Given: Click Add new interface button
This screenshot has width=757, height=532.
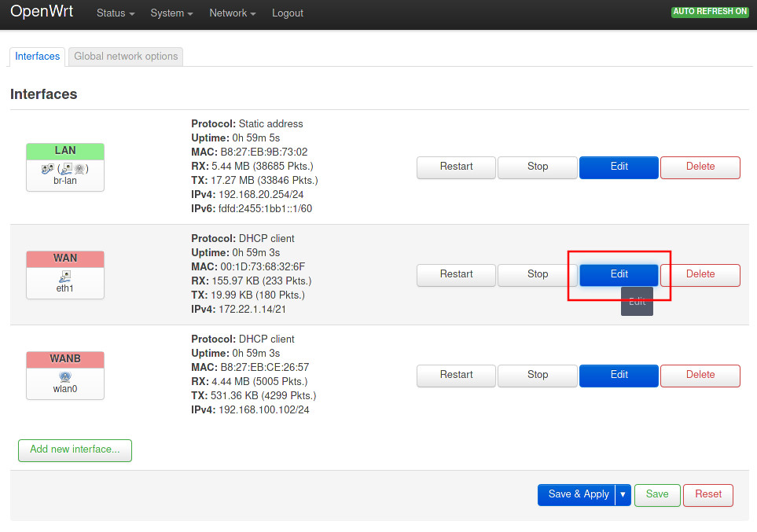Looking at the screenshot, I should tap(75, 450).
